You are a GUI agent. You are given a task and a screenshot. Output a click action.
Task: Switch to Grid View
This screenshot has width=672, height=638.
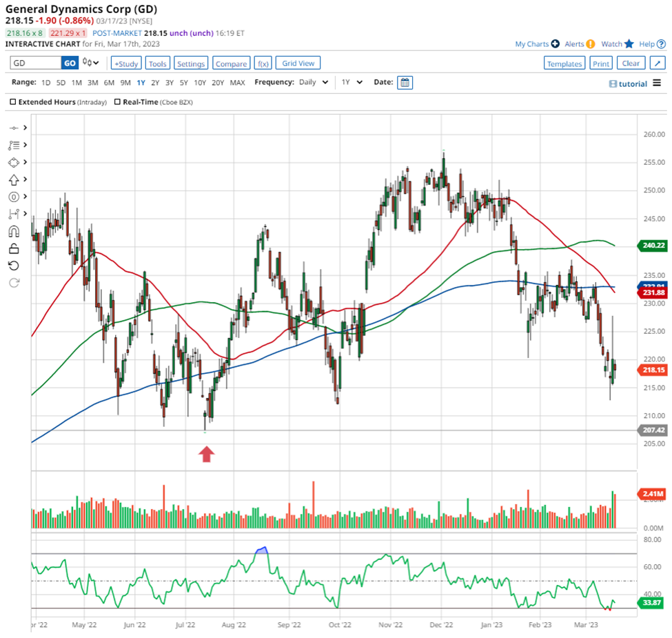298,63
